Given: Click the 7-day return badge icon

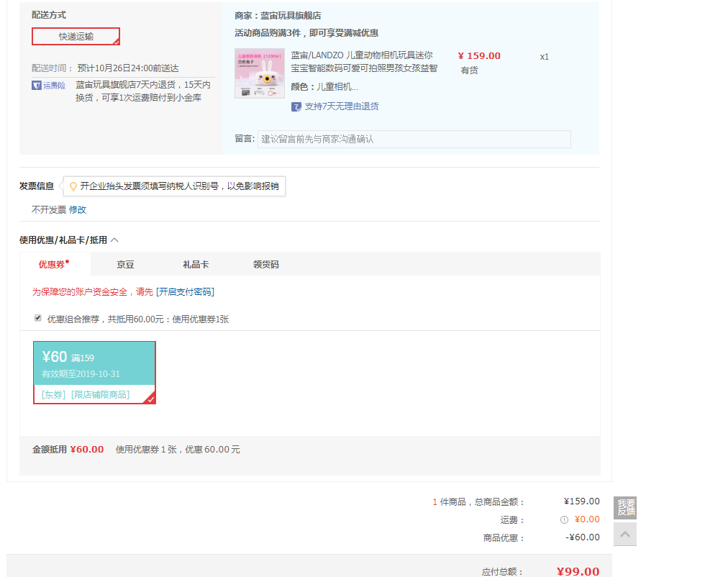Looking at the screenshot, I should tap(296, 106).
